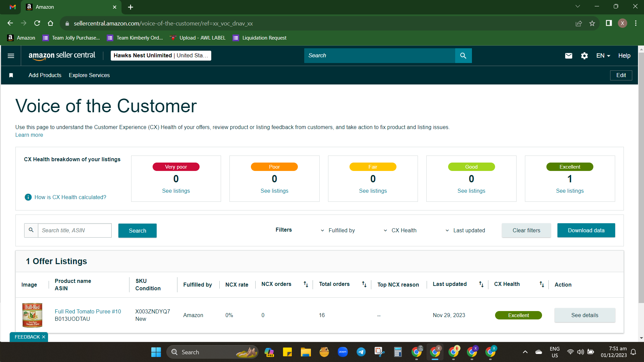Viewport: 644px width, 362px height.
Task: Open the Calculator from the taskbar
Action: [398, 352]
